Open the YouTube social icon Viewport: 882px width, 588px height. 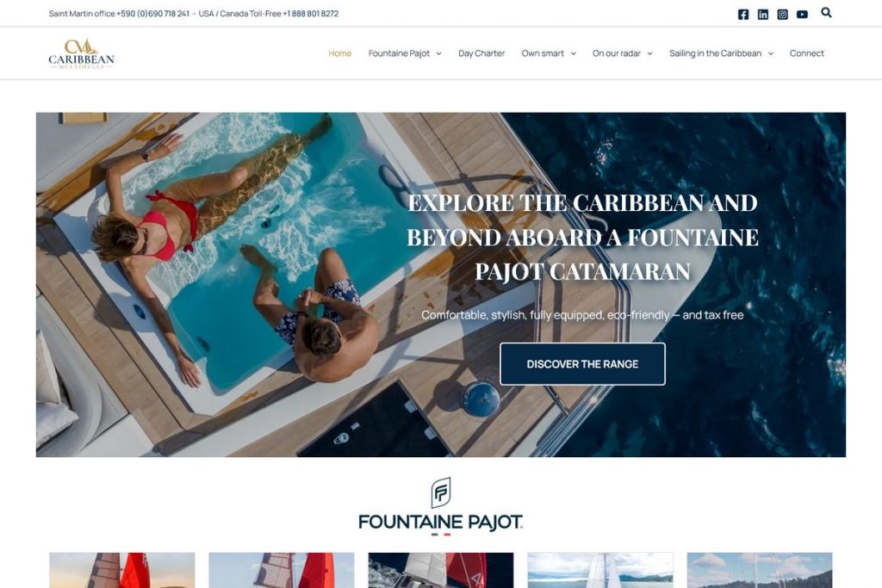802,15
